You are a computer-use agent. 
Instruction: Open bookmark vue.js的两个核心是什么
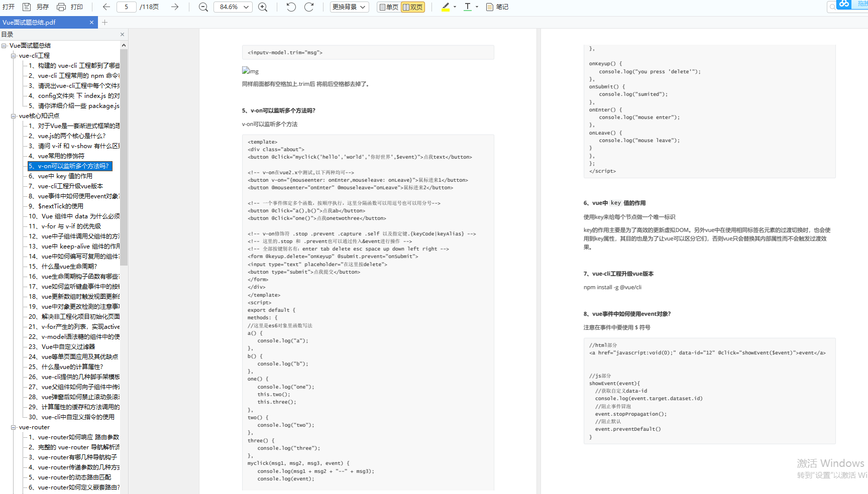pos(67,136)
